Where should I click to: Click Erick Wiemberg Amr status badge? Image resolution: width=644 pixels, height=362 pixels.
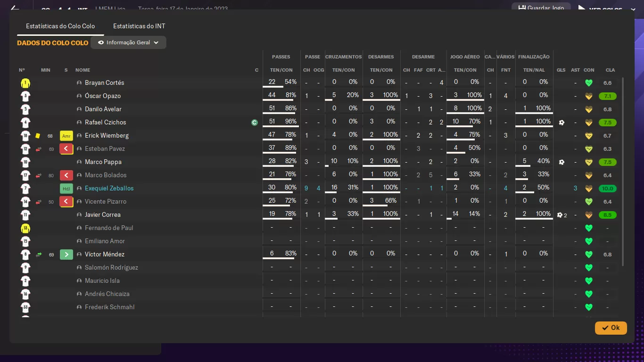[66, 136]
